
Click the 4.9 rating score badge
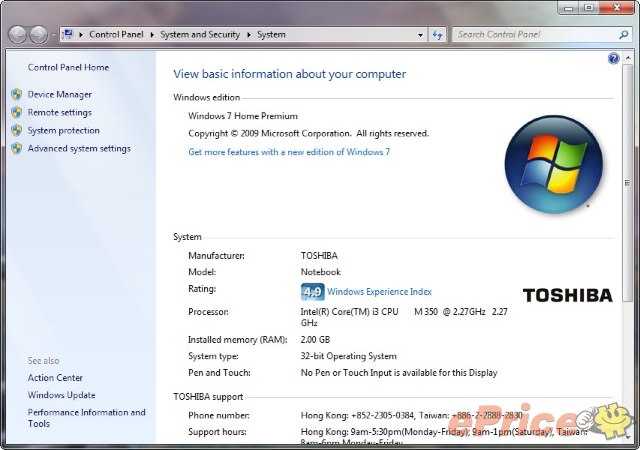[x=313, y=292]
